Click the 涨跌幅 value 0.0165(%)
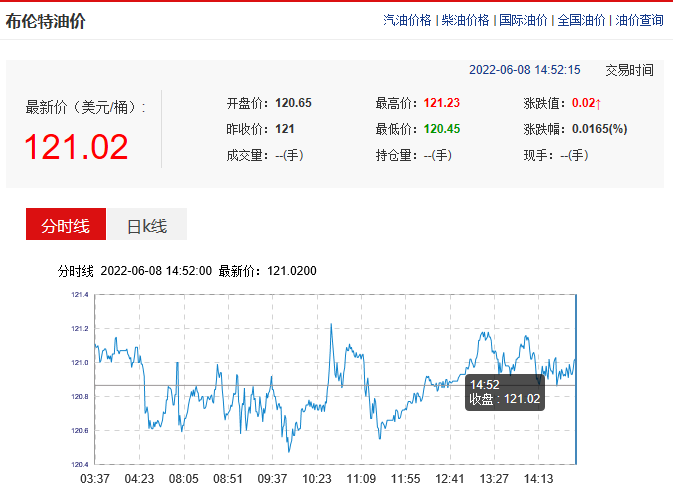This screenshot has width=673, height=486. pos(599,129)
